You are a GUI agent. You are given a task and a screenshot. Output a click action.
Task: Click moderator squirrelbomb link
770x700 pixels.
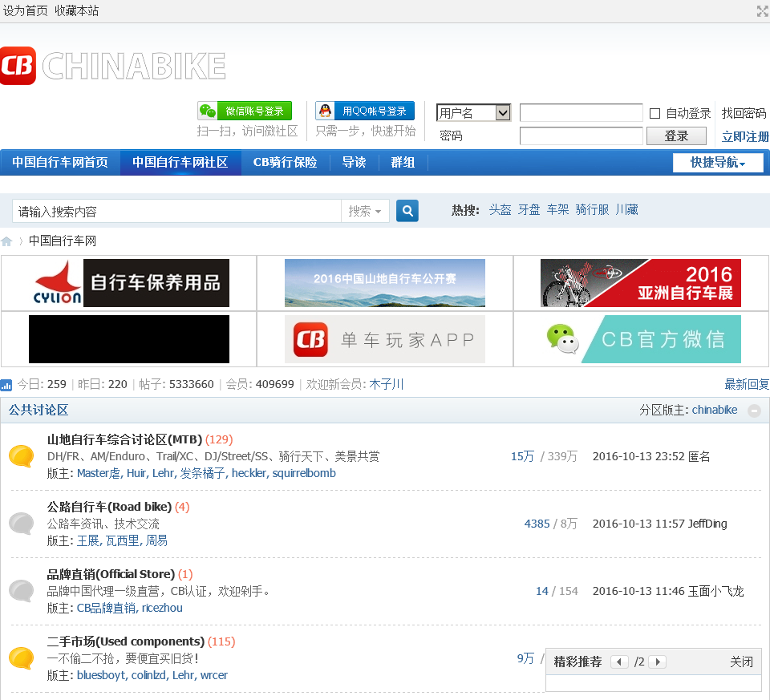(x=304, y=473)
